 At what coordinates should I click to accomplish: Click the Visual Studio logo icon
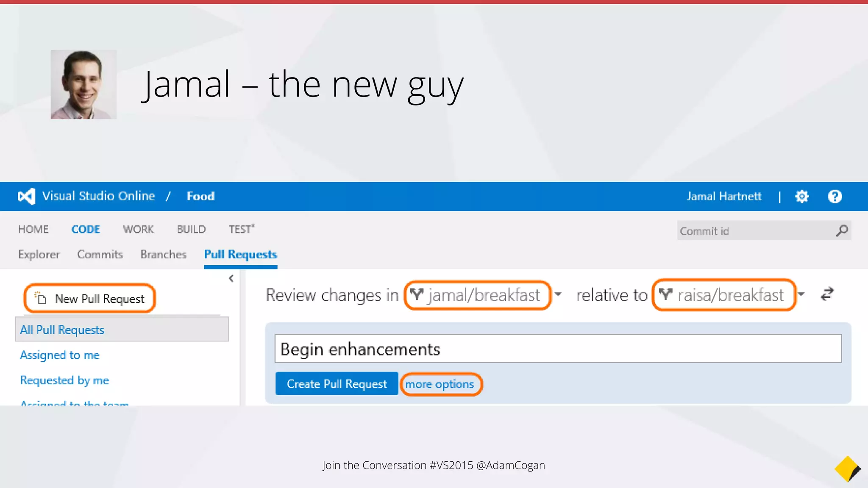pos(26,197)
